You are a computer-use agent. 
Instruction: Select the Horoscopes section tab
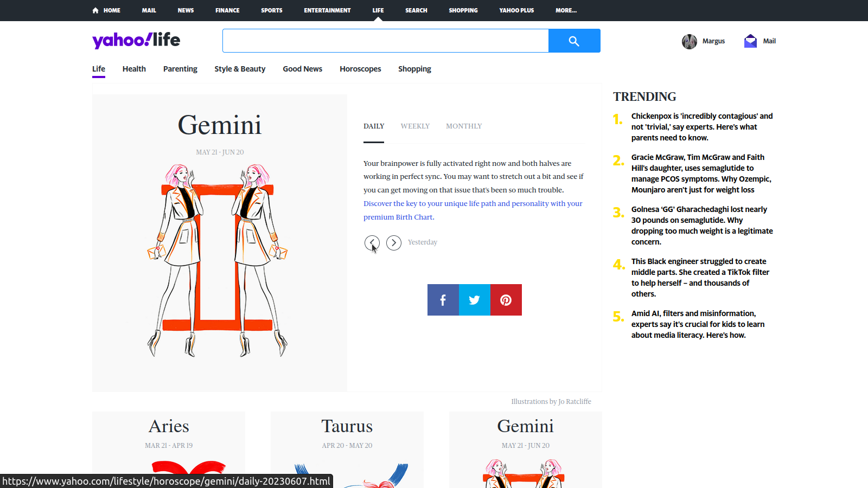coord(360,69)
